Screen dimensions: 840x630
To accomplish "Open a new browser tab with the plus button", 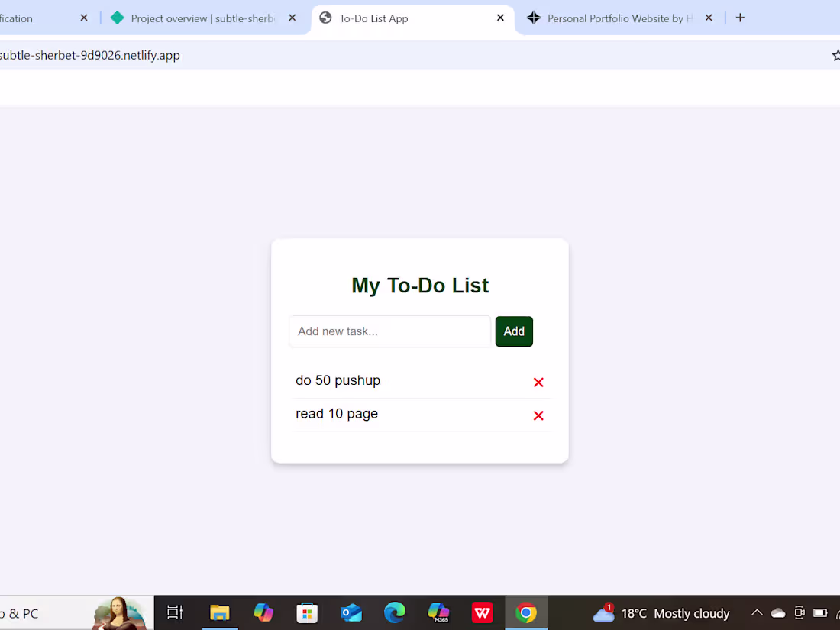I will click(739, 18).
